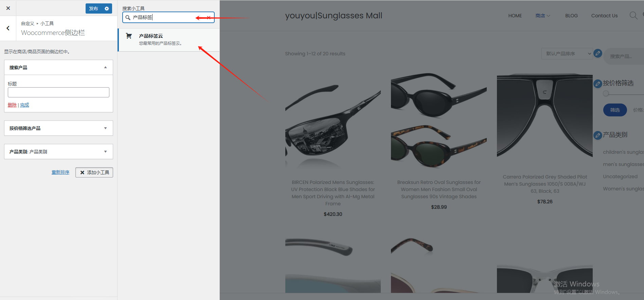Go back using the left chevron arrow
This screenshot has height=300, width=644.
(x=8, y=29)
